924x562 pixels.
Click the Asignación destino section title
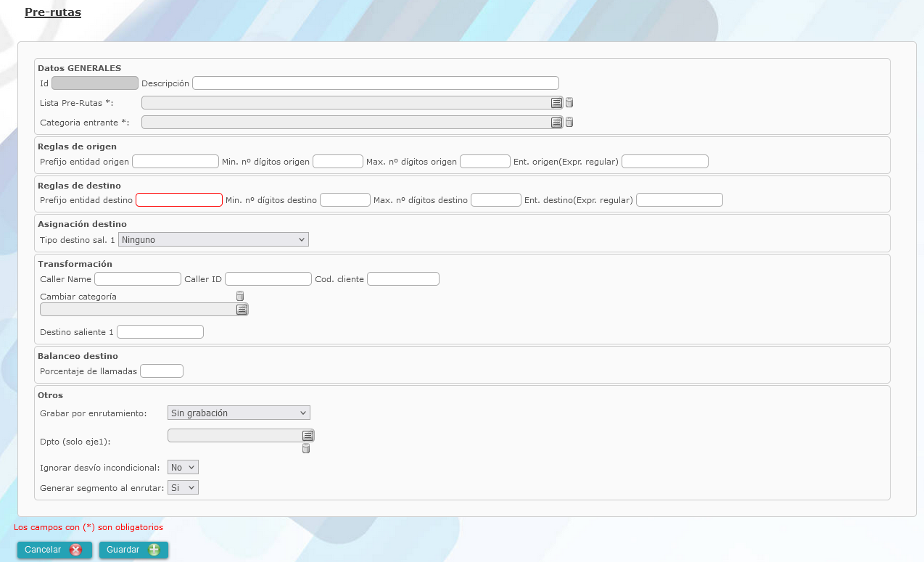83,224
